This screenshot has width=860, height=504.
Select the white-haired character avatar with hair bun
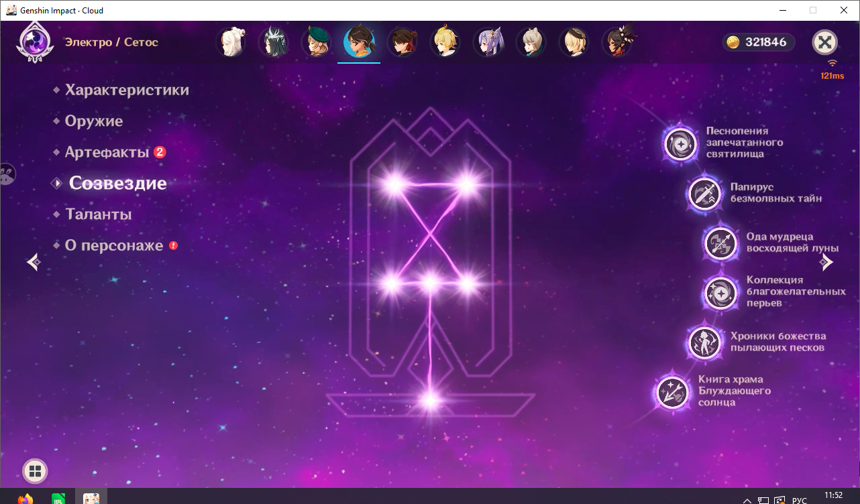tap(231, 42)
